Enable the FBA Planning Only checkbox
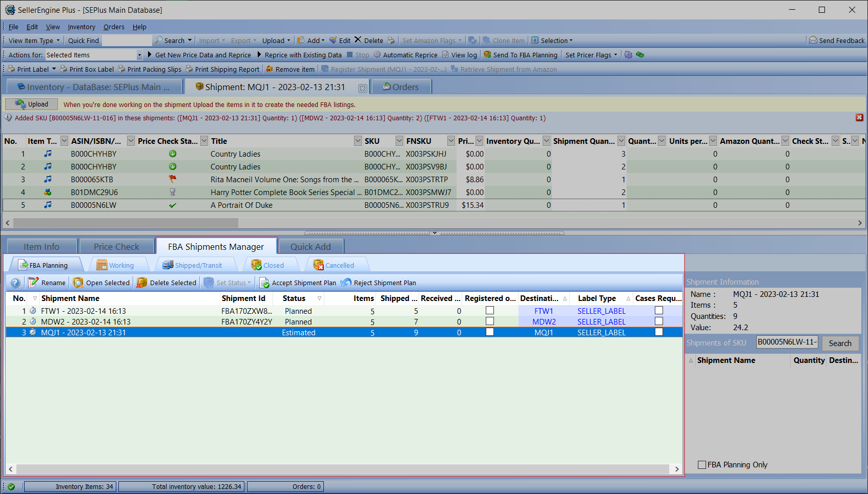 (x=702, y=465)
